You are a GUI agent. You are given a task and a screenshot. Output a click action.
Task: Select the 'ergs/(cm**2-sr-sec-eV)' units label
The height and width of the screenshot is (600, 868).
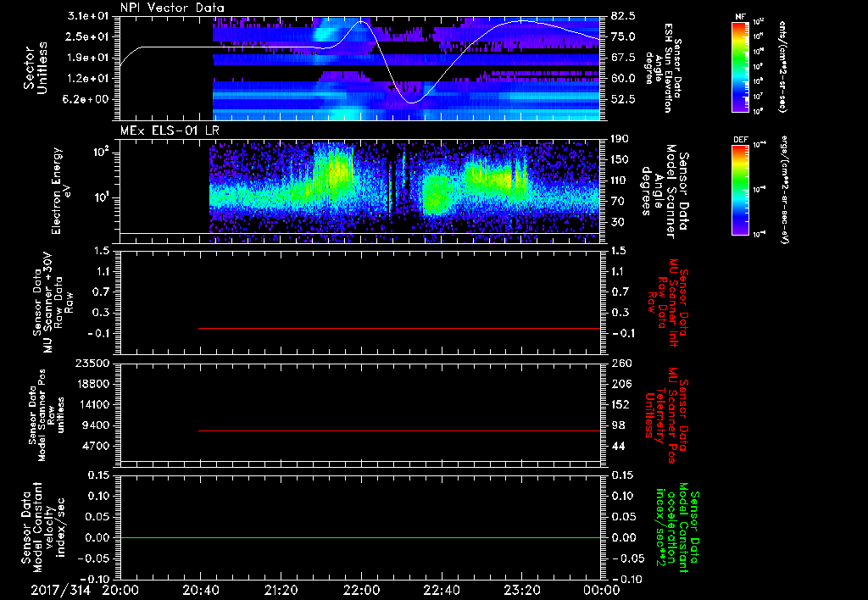[784, 190]
